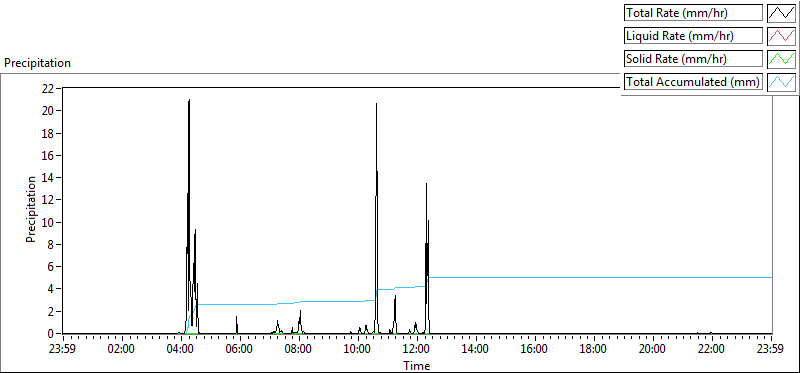
Task: Click the vertical Precipitation axis label
Action: pyautogui.click(x=31, y=209)
